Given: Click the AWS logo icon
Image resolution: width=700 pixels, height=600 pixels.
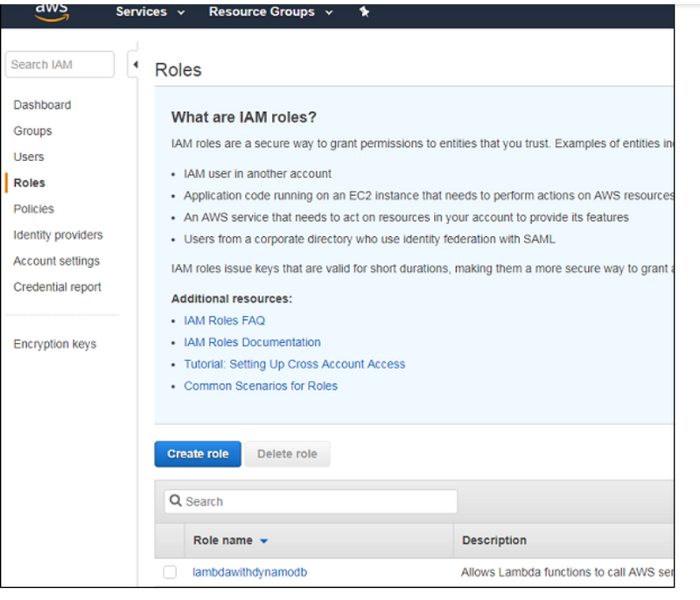Looking at the screenshot, I should click(x=52, y=10).
